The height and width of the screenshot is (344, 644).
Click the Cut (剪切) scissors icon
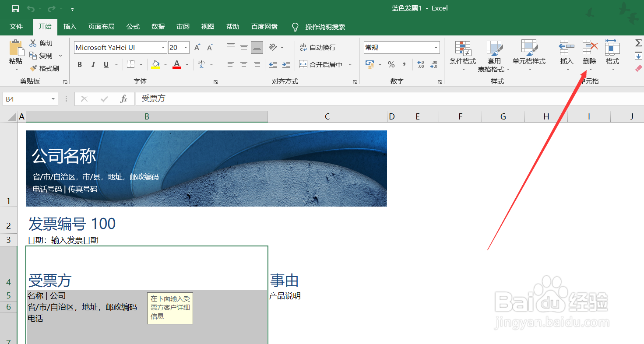33,43
